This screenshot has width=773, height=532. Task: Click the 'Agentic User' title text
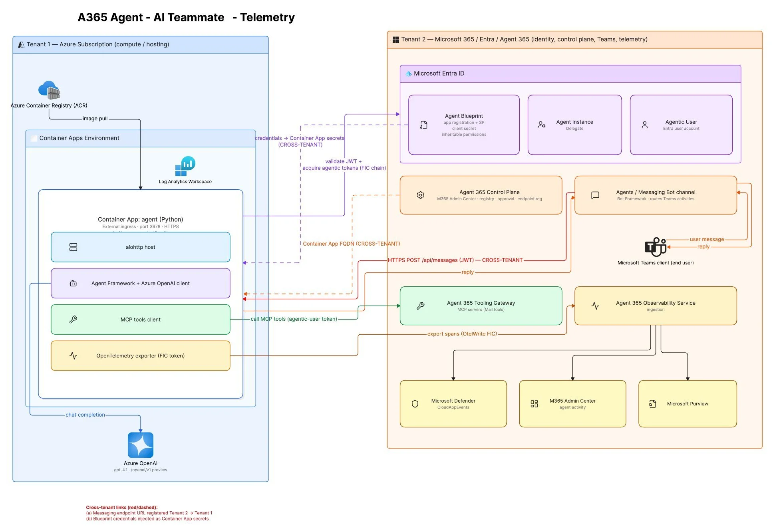point(681,122)
